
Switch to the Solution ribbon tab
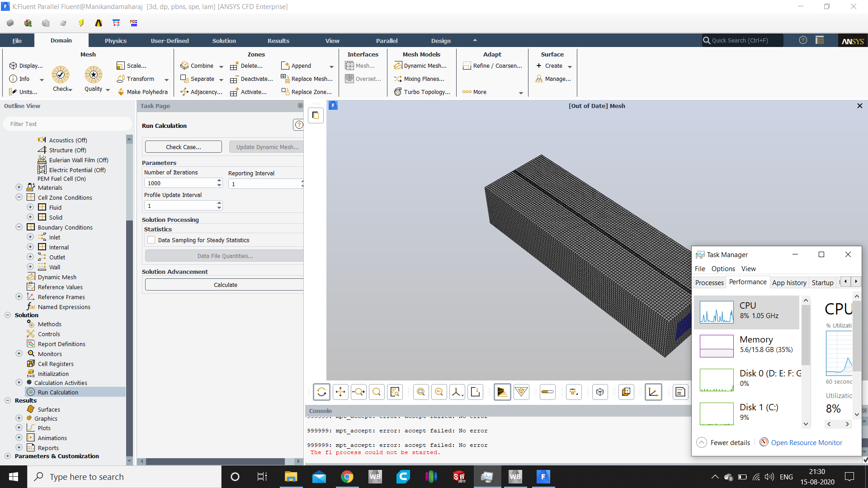(224, 41)
